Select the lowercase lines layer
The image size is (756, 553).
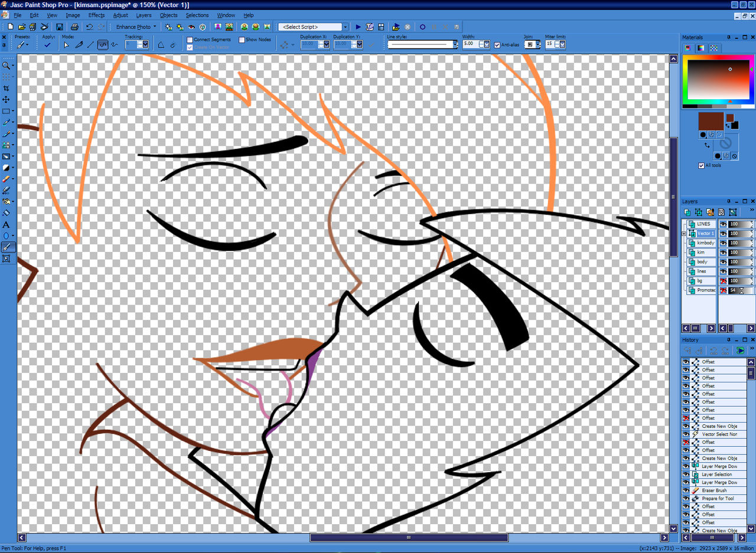[x=701, y=271]
